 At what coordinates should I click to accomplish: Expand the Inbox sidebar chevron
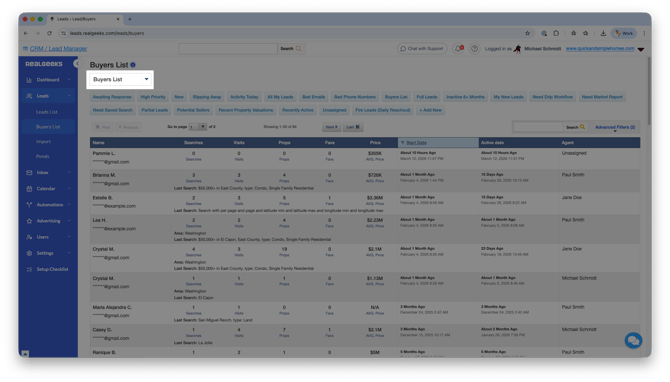pos(69,173)
